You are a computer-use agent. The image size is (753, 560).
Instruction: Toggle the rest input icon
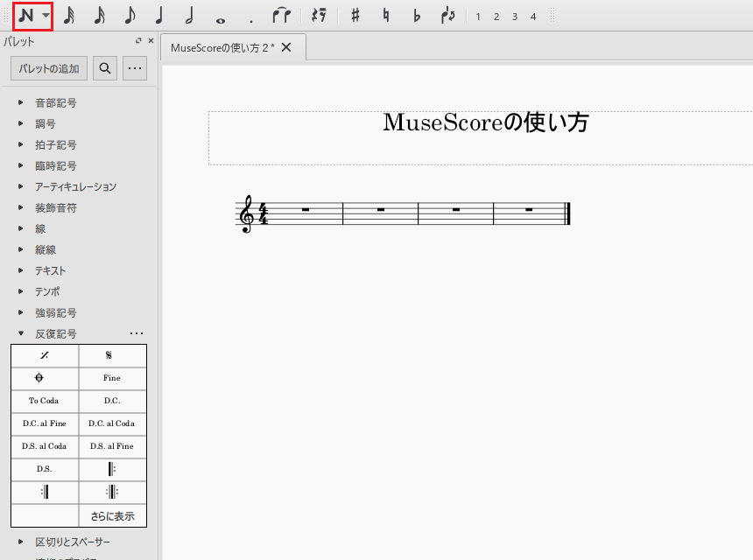(x=319, y=16)
